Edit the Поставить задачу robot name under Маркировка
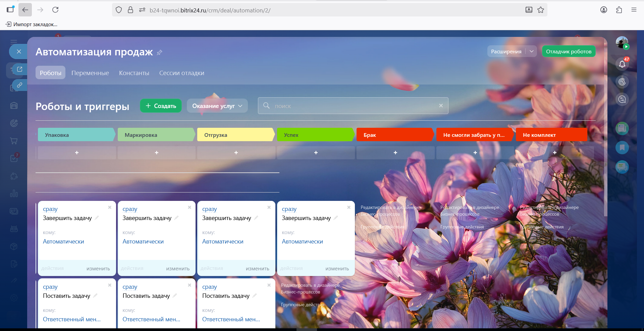644x331 pixels. click(x=175, y=296)
